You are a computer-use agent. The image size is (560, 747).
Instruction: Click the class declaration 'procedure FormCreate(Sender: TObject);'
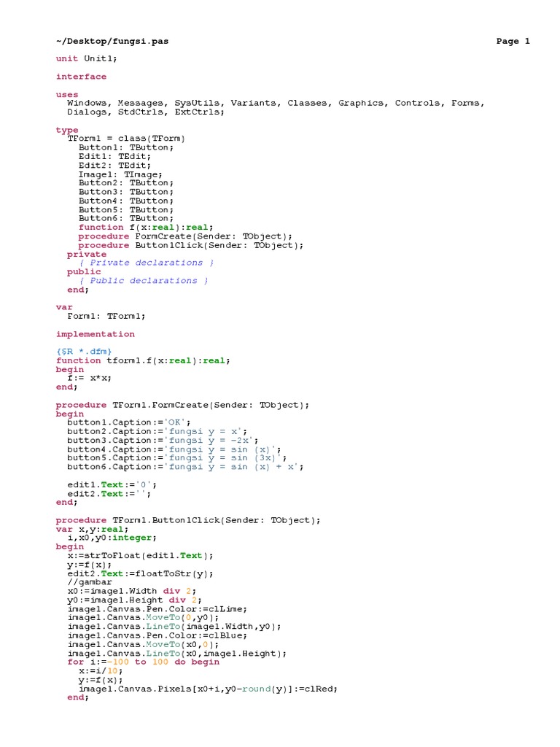(x=185, y=236)
